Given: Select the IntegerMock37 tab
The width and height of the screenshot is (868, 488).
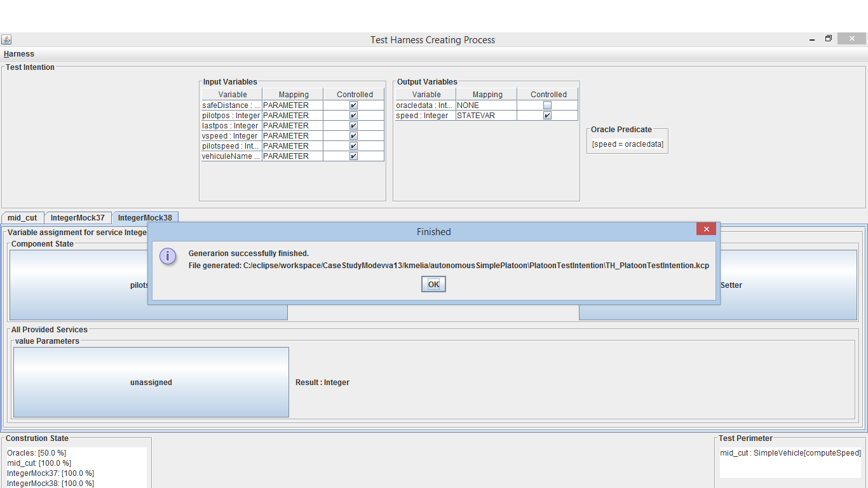Looking at the screenshot, I should [78, 218].
